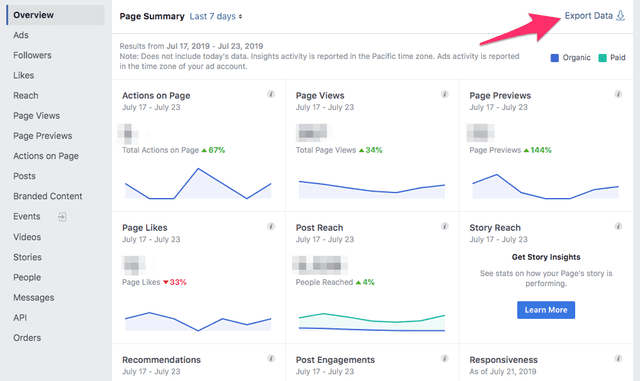Open info icon for Post Reach card
Screen dimensions: 640x381
pyautogui.click(x=444, y=226)
